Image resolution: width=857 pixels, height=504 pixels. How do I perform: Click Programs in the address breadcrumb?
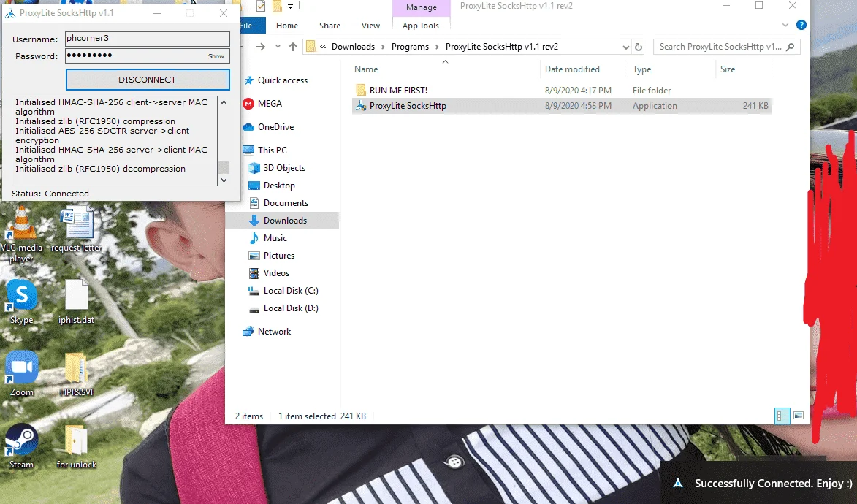410,47
